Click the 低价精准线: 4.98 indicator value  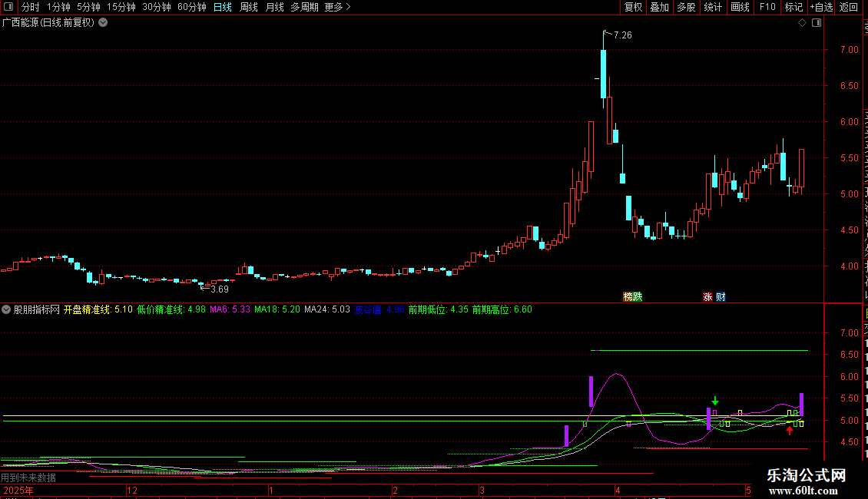[x=171, y=310]
